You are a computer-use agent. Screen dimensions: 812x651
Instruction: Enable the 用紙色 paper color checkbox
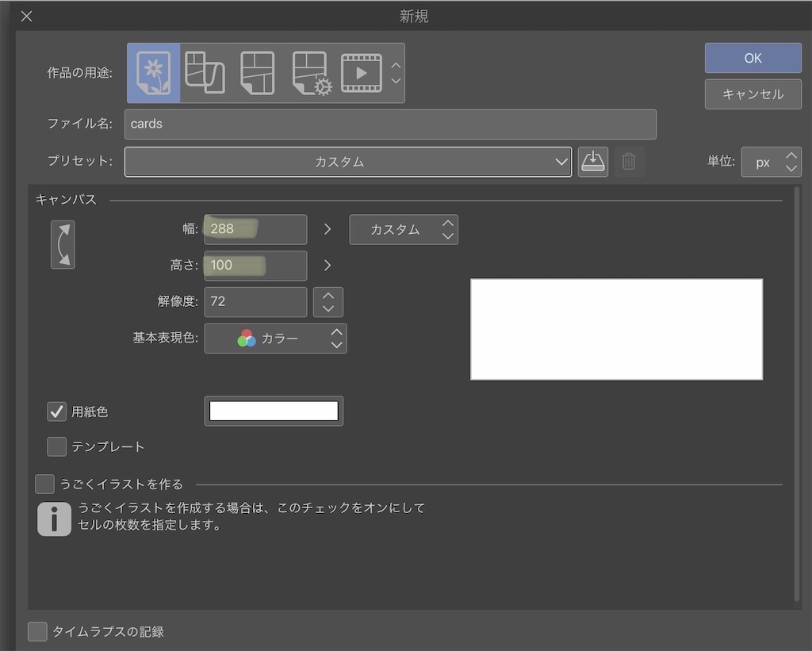pos(56,412)
